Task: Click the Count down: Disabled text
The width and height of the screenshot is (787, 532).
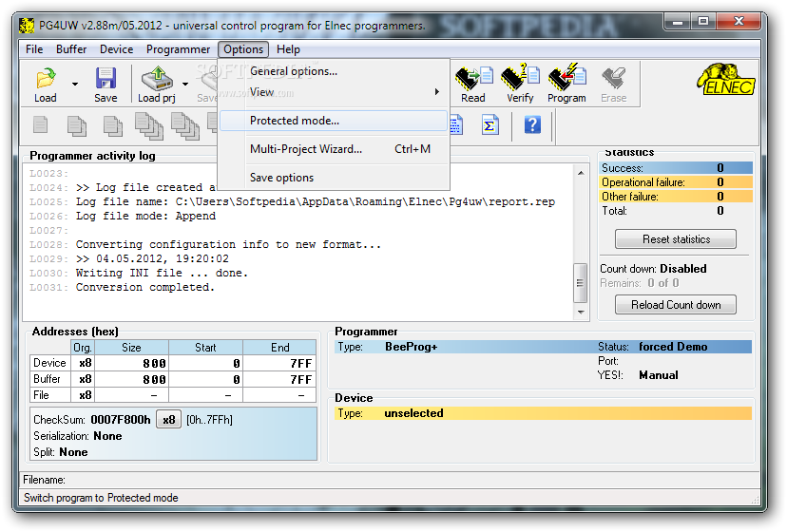Action: (653, 269)
